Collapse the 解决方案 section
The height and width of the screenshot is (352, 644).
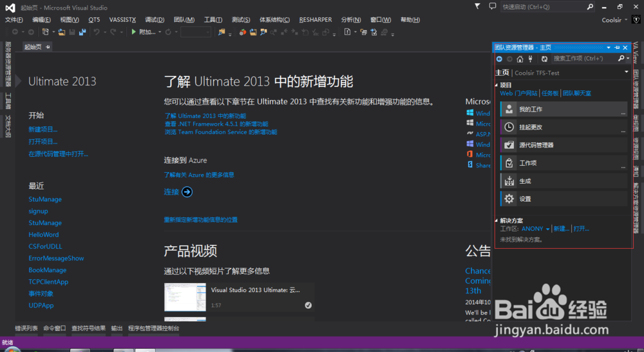(x=496, y=221)
